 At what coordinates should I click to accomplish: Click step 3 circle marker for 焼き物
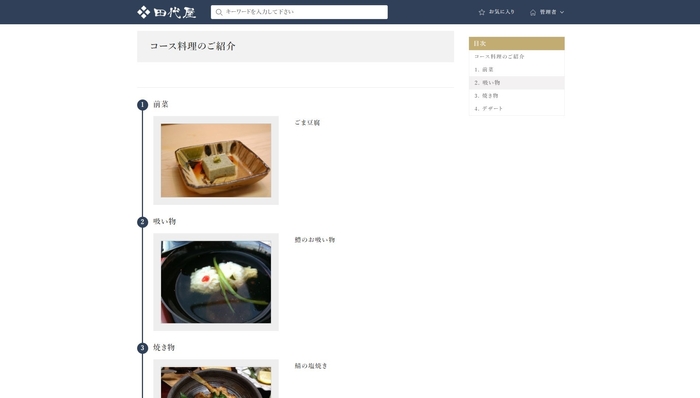pos(142,348)
